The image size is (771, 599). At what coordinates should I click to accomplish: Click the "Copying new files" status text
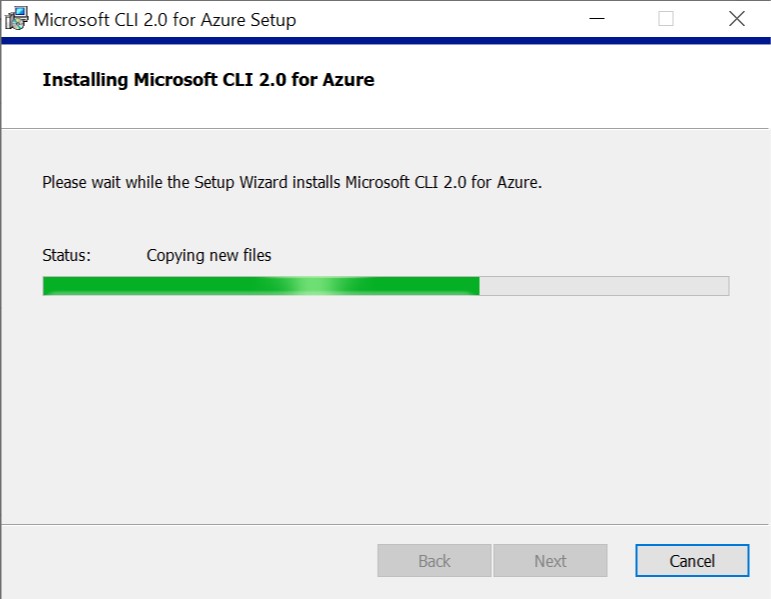pyautogui.click(x=208, y=255)
